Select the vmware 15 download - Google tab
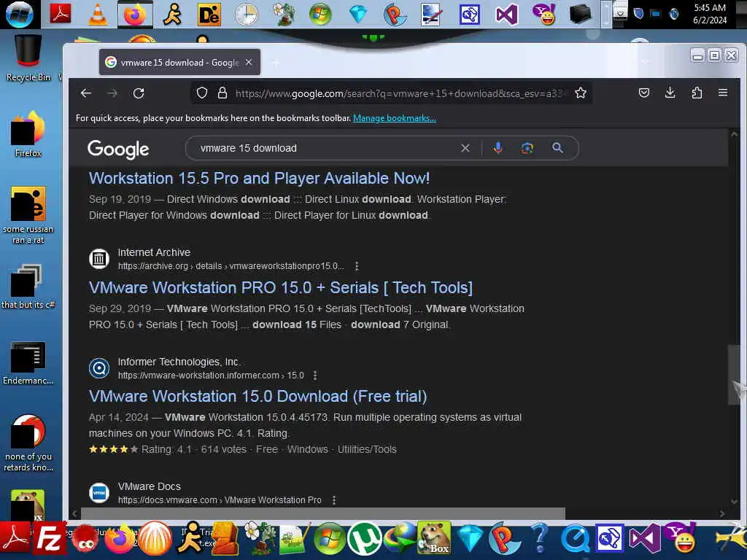 (x=179, y=63)
